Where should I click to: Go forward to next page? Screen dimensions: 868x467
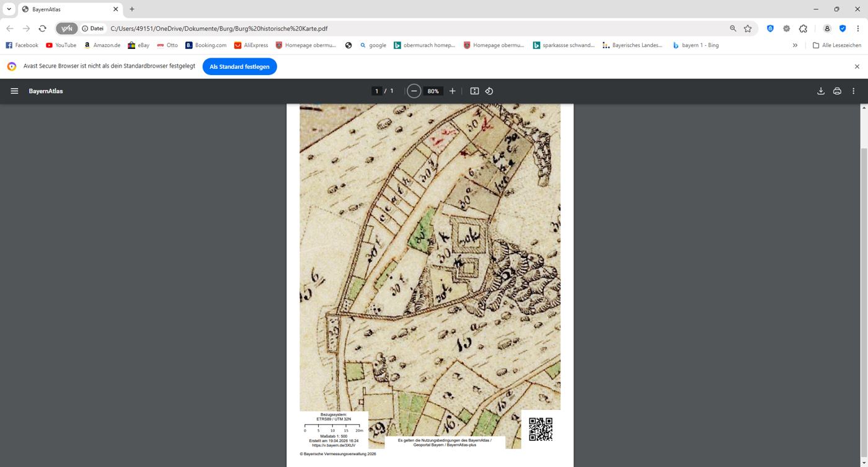click(26, 29)
